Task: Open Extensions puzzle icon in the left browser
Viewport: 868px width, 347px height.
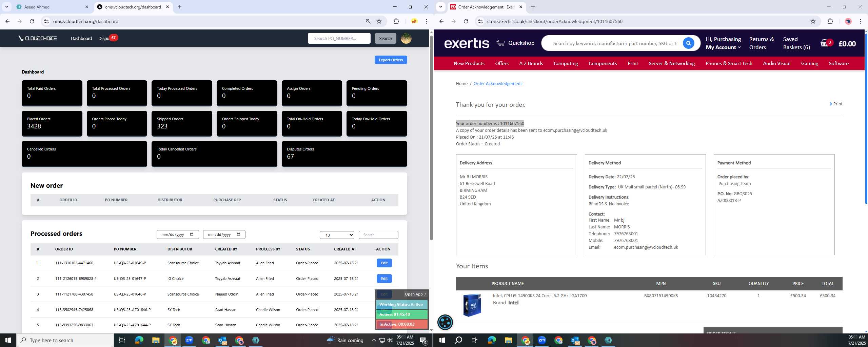Action: (x=396, y=21)
